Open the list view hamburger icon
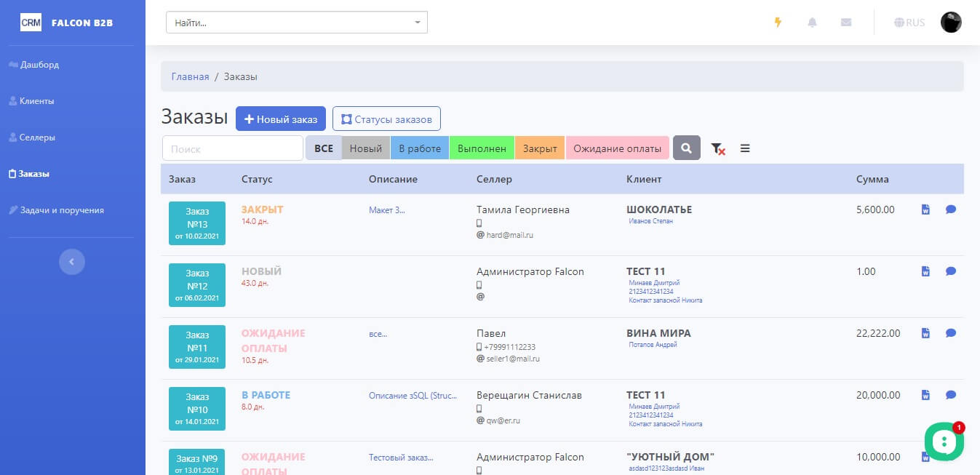 (745, 148)
